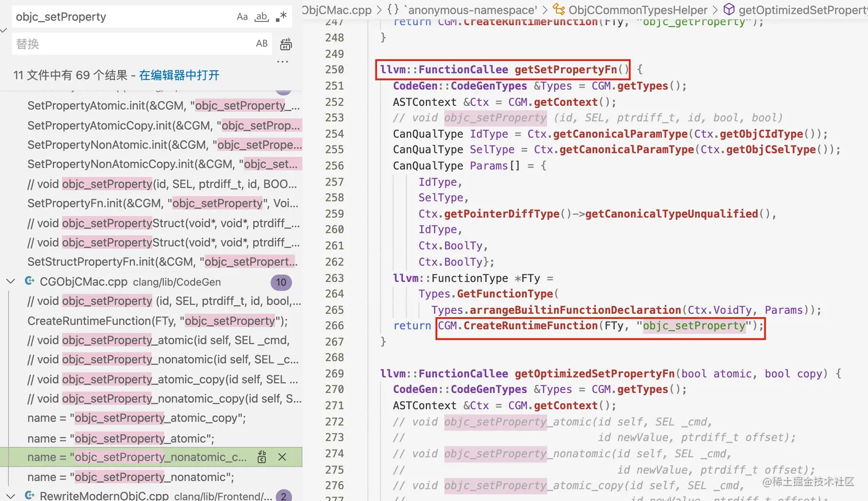Click the C++ file icon beside RewriteModernObjC.cpp

(30, 495)
